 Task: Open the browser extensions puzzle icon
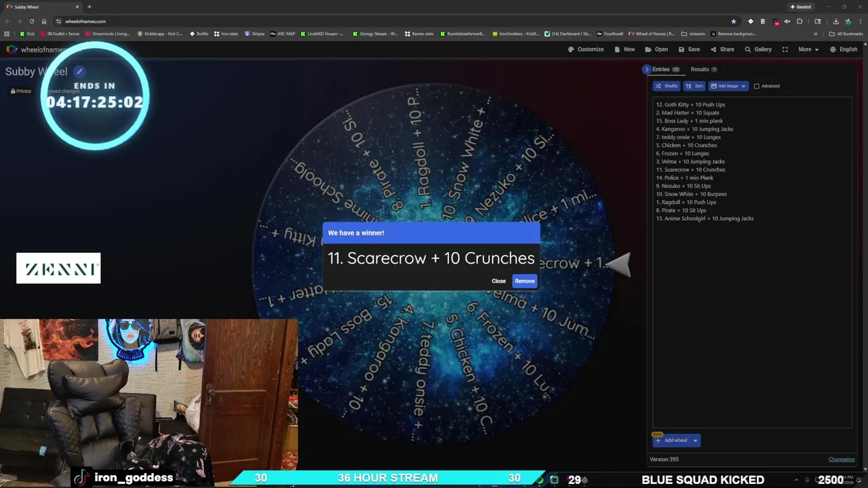pyautogui.click(x=800, y=21)
